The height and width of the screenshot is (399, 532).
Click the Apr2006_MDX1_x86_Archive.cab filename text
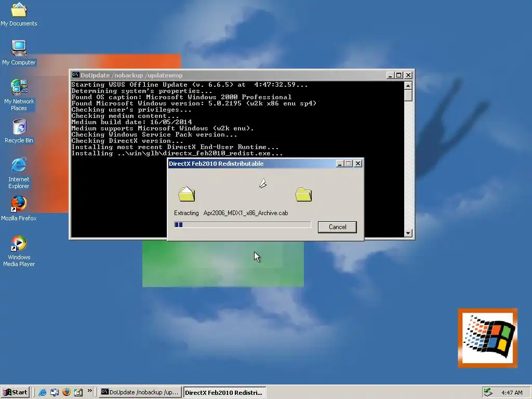click(246, 213)
